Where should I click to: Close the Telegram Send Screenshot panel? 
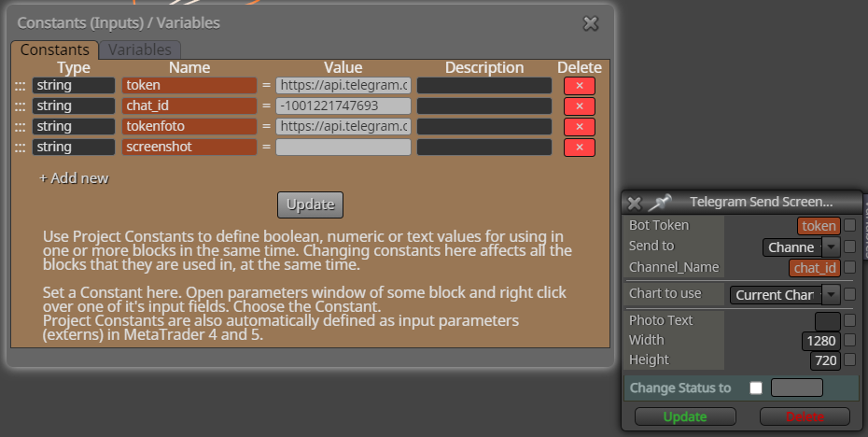635,204
